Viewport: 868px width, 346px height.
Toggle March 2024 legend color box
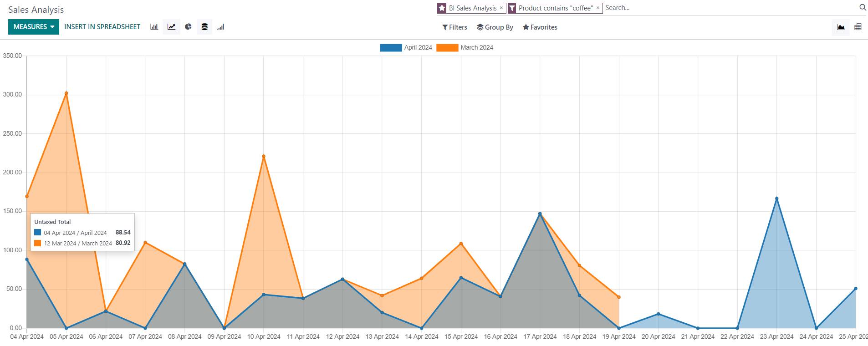(x=447, y=47)
